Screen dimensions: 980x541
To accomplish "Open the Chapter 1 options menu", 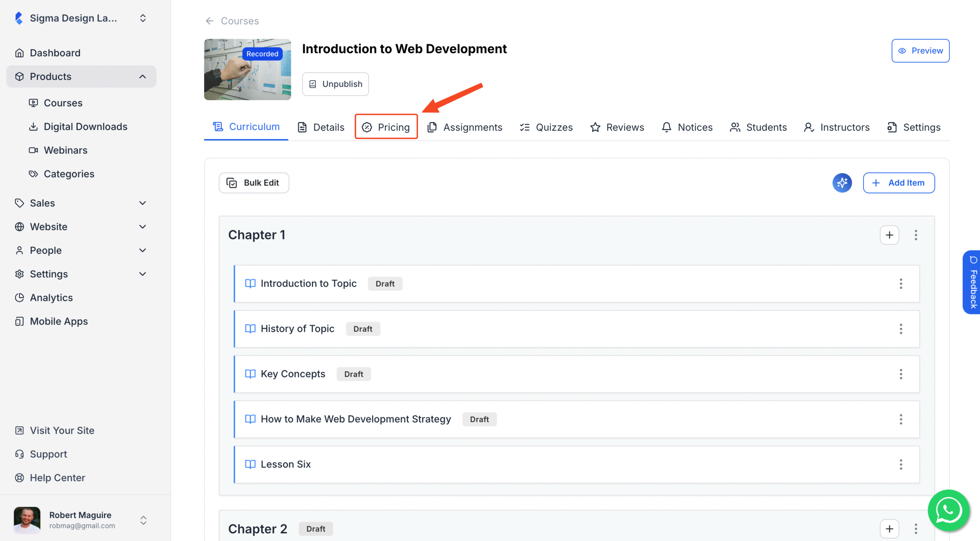I will click(916, 235).
